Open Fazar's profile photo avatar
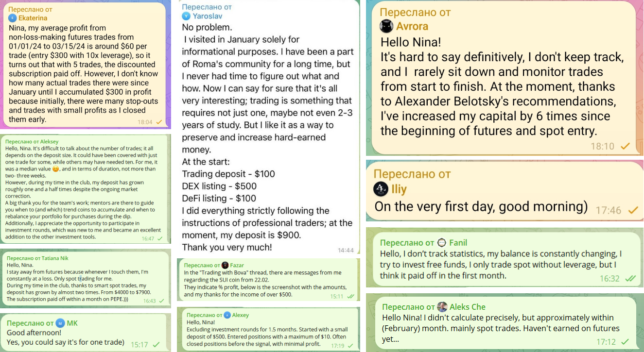The width and height of the screenshot is (644, 352). coord(225,266)
